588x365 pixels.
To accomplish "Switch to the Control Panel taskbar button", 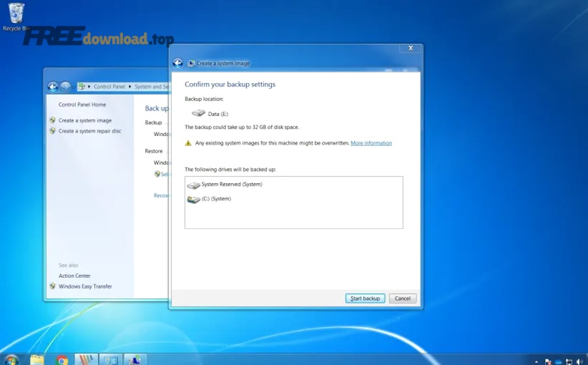I will 110,360.
